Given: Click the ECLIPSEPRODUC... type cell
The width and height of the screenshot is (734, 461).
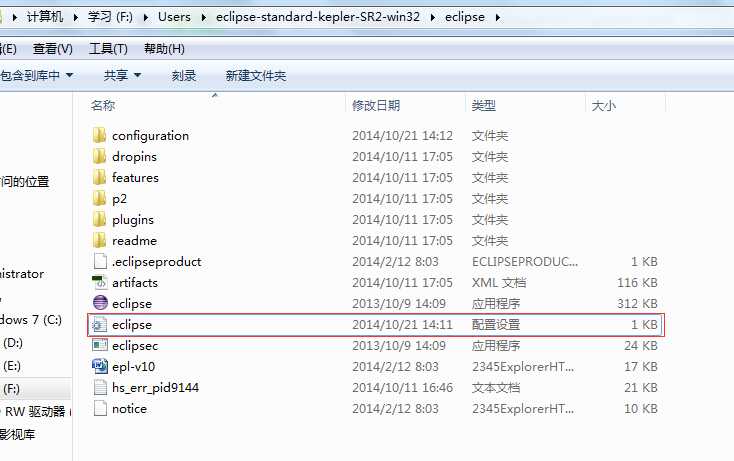Looking at the screenshot, I should tap(525, 261).
